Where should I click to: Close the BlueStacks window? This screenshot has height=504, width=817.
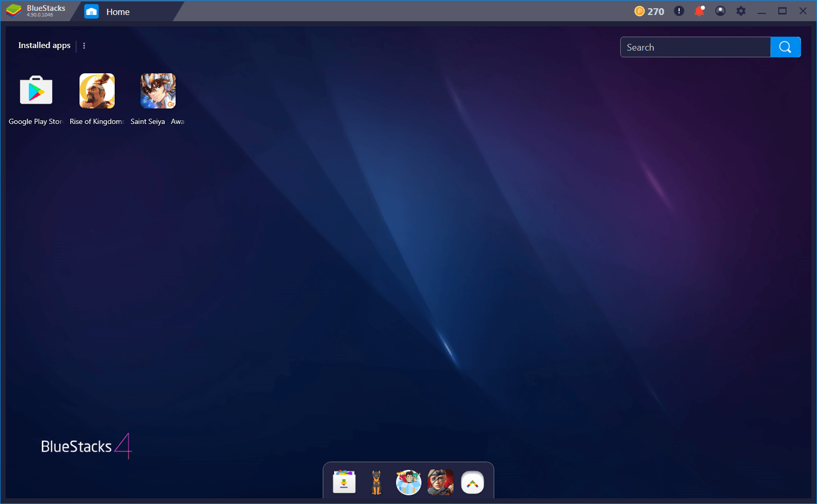point(803,11)
